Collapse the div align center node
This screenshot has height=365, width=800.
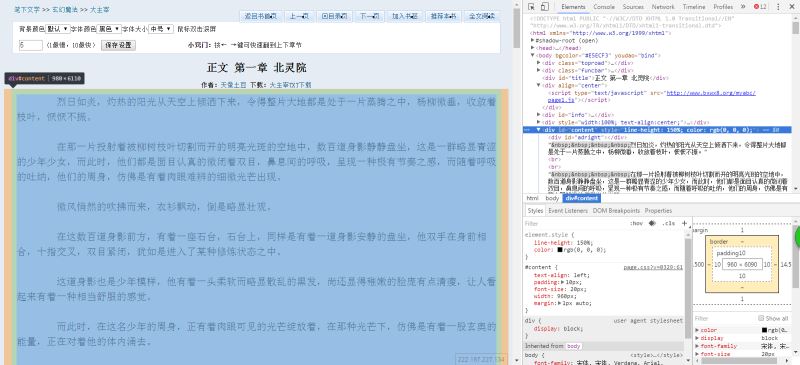[x=539, y=85]
